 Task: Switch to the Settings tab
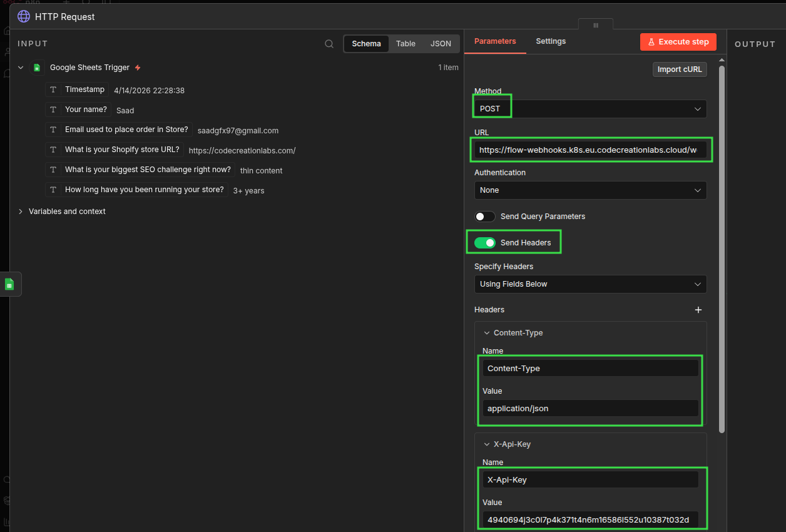pyautogui.click(x=551, y=41)
